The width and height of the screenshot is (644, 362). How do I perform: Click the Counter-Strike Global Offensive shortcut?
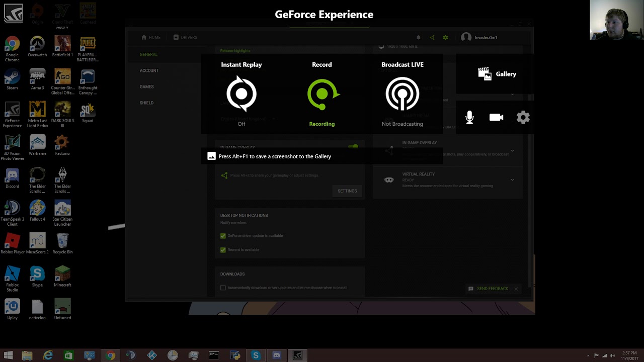[x=62, y=81]
